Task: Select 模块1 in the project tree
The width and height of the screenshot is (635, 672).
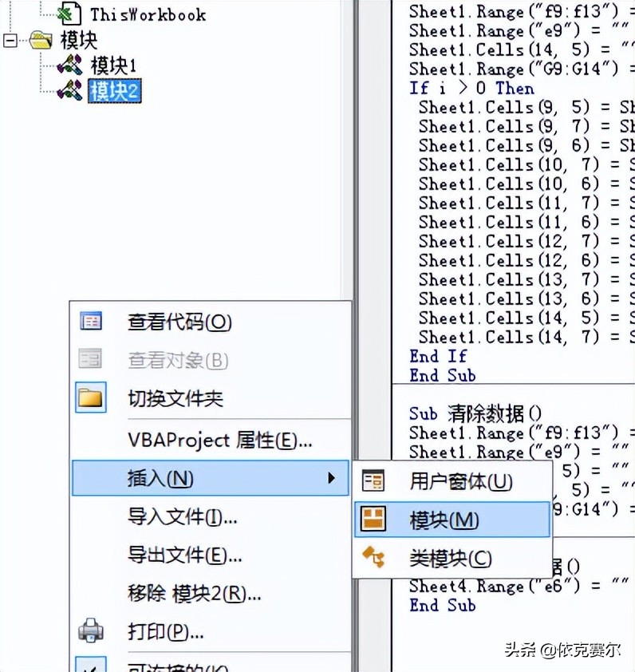Action: [x=113, y=65]
